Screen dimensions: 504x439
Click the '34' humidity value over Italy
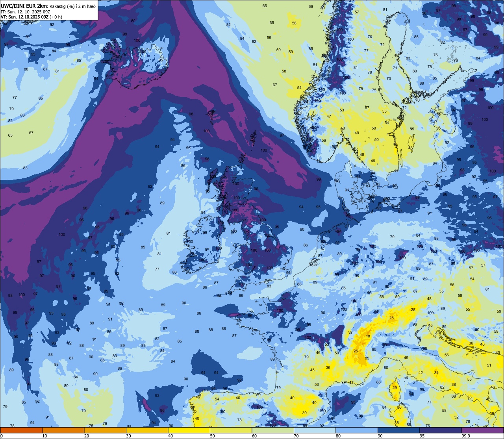[436, 372]
